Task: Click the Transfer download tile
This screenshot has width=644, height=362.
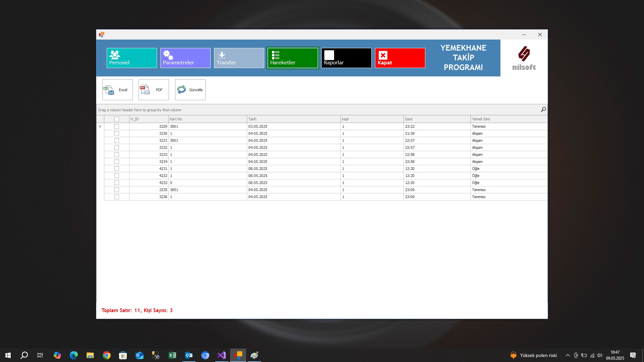Action: [x=239, y=58]
